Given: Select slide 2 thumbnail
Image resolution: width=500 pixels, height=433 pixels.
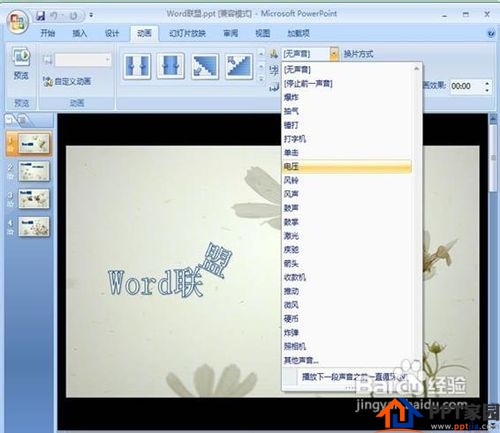Looking at the screenshot, I should pos(34,171).
